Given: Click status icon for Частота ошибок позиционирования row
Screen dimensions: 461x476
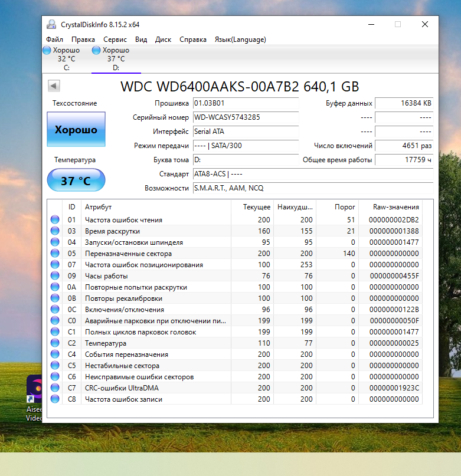Looking at the screenshot, I should [55, 264].
